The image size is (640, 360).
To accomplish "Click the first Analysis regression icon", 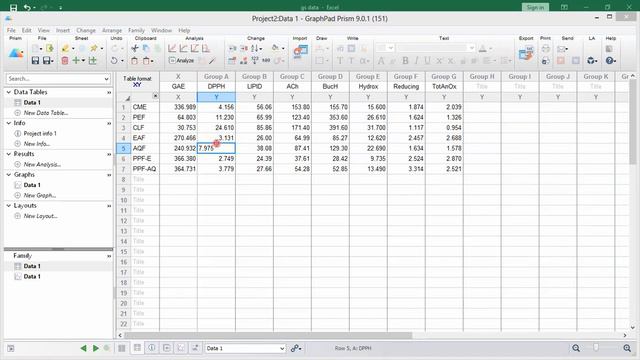I will 172,48.
